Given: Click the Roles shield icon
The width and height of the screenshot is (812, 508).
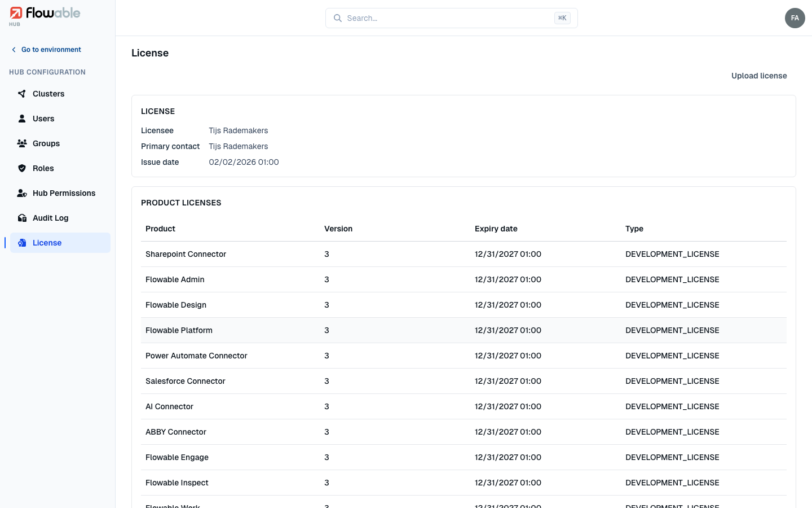Looking at the screenshot, I should 22,168.
